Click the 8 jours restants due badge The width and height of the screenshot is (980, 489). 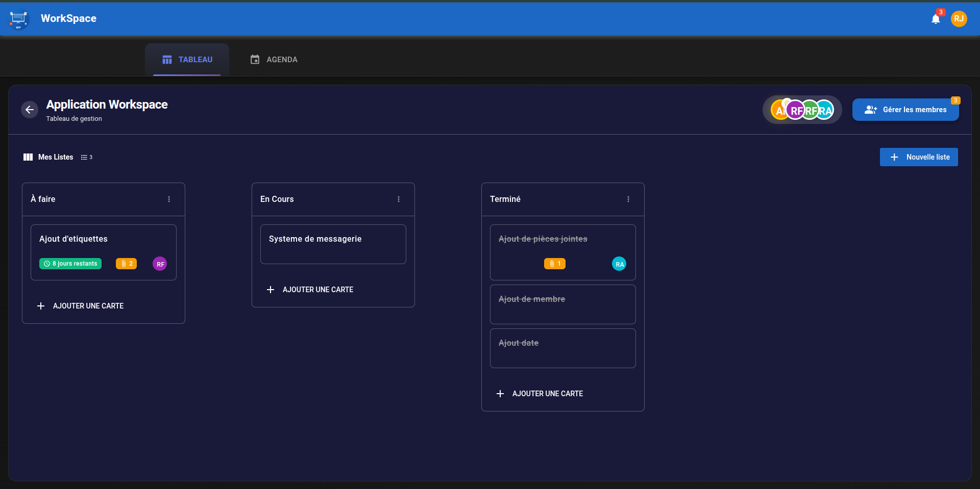pos(70,264)
